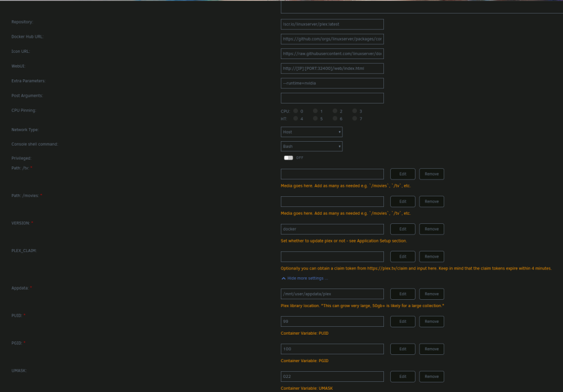Screen dimensions: 563x392
Task: Focus the Path /tv input field
Action: click(332, 174)
